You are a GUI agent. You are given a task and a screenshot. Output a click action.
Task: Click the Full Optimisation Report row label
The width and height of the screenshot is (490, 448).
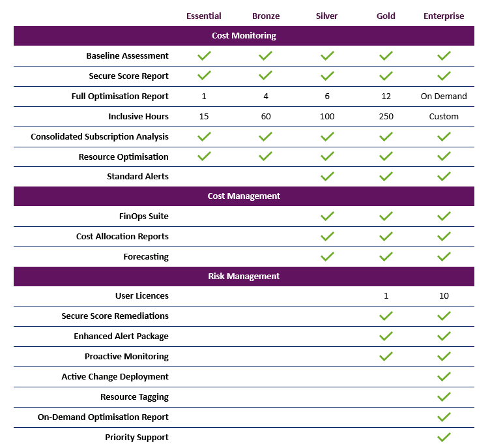point(120,97)
